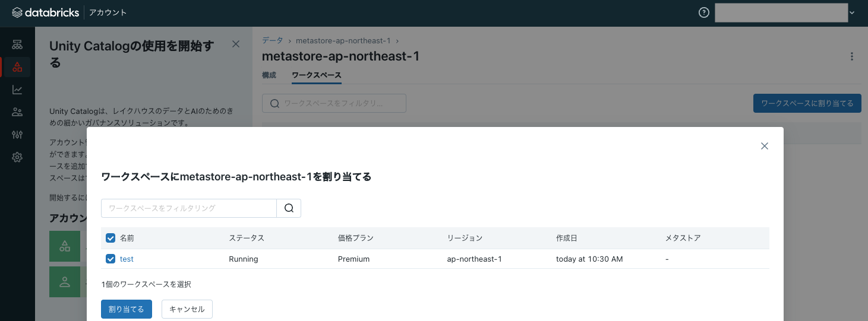The width and height of the screenshot is (868, 321).
Task: Click the 1個のワークスペースを選択 text
Action: click(x=146, y=285)
